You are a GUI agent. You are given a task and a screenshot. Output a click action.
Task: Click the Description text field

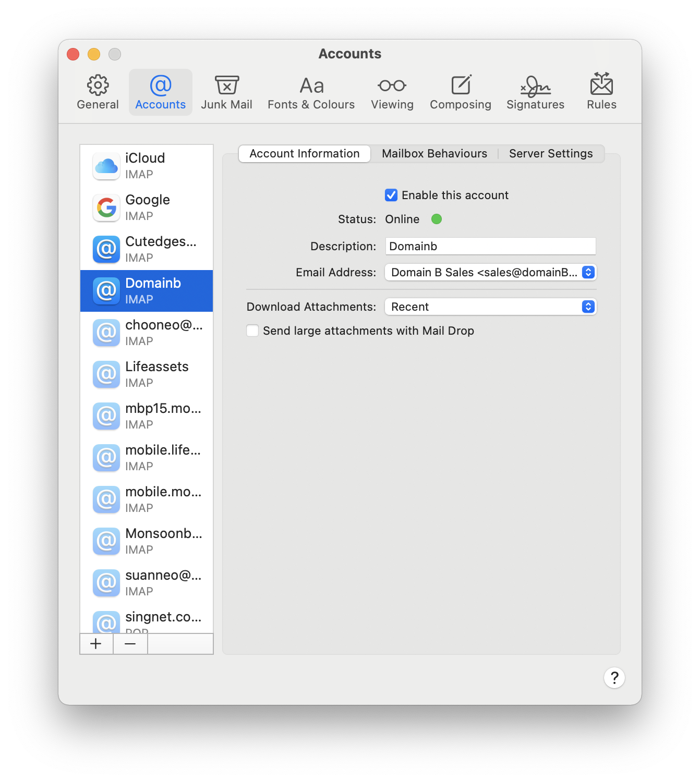coord(490,246)
